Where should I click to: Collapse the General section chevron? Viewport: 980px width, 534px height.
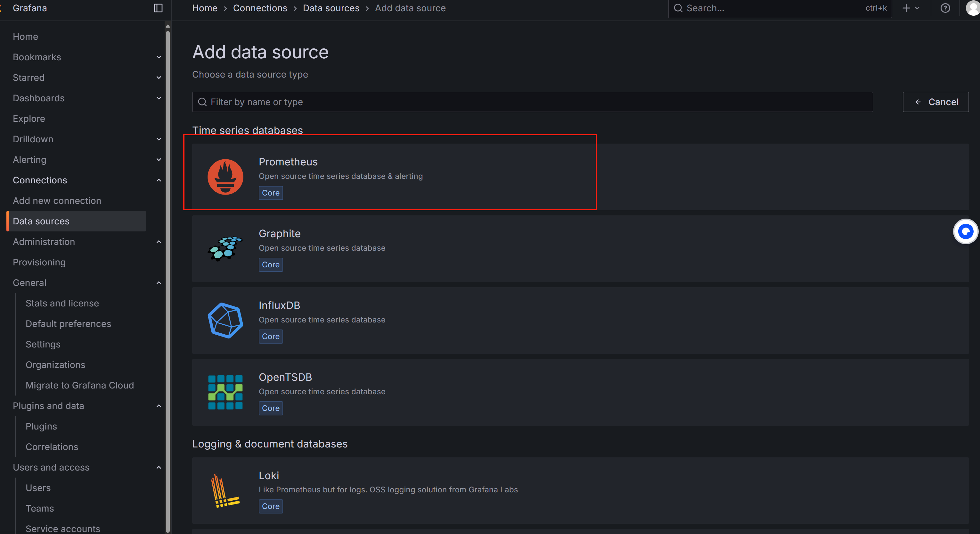[159, 283]
